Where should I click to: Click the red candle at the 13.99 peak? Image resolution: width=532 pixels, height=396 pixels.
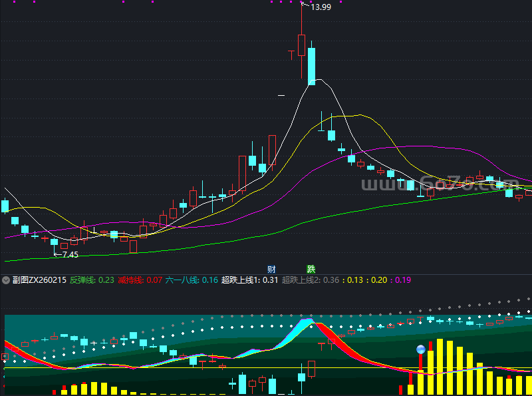[301, 45]
